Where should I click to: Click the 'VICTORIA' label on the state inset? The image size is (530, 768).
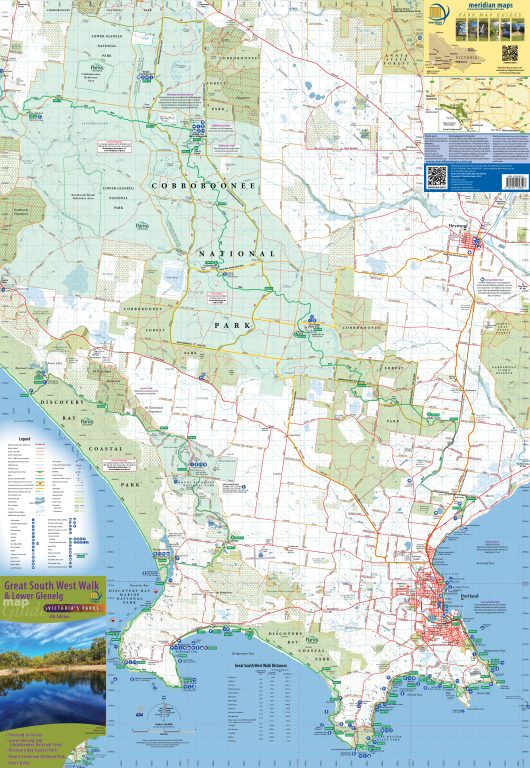point(465,58)
